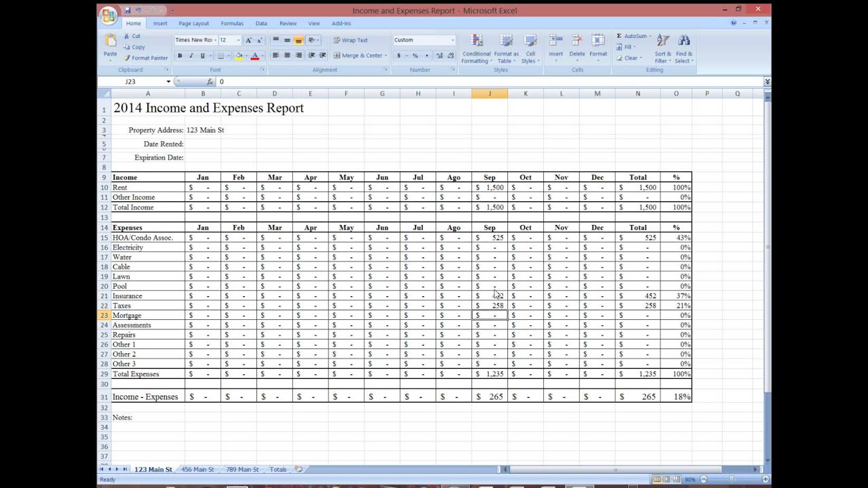Open the View ribbon tab
This screenshot has height=488, width=868.
[x=314, y=23]
